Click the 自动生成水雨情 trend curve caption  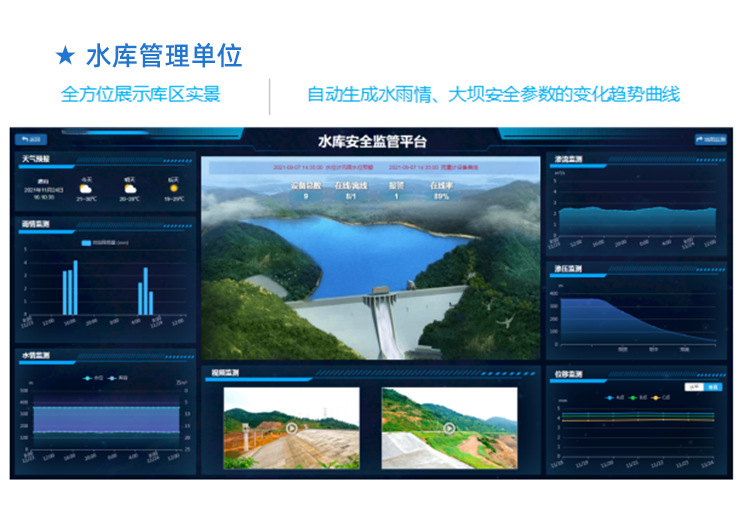493,94
